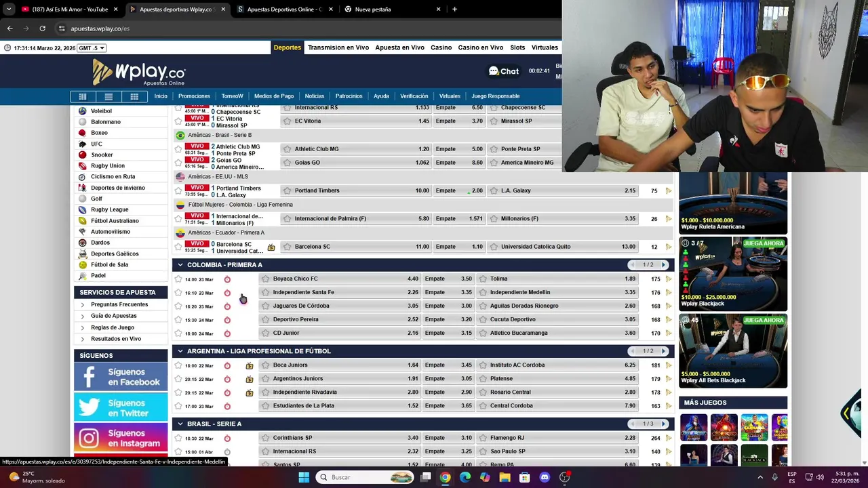The image size is (868, 488).
Task: Select the Golf sport icon
Action: coord(83,199)
